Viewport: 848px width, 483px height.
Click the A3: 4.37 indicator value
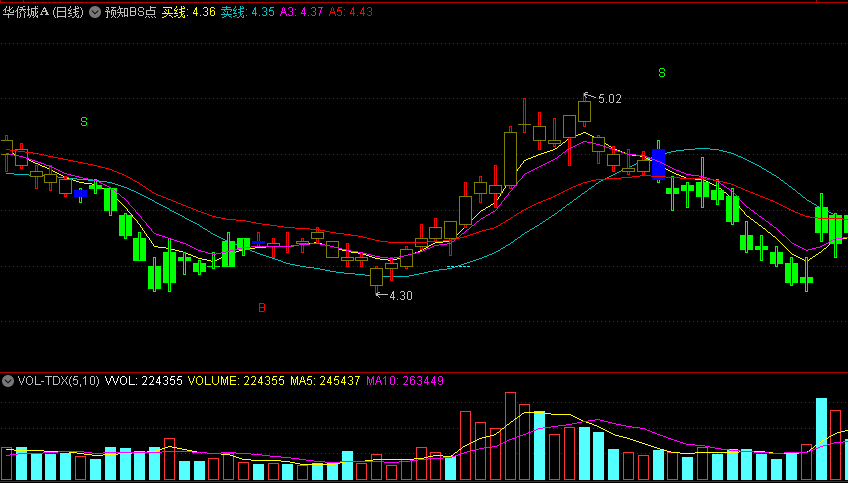[x=301, y=12]
